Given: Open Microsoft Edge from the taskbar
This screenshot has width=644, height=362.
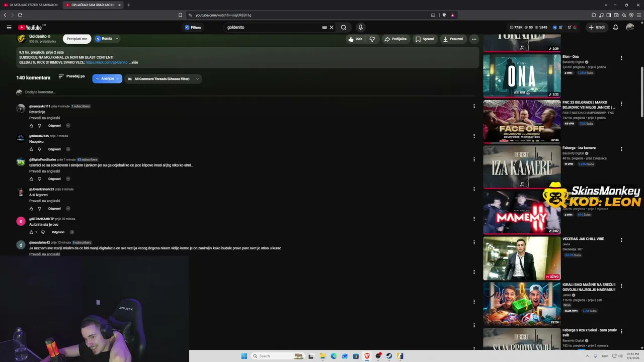Looking at the screenshot, I should coord(334,356).
